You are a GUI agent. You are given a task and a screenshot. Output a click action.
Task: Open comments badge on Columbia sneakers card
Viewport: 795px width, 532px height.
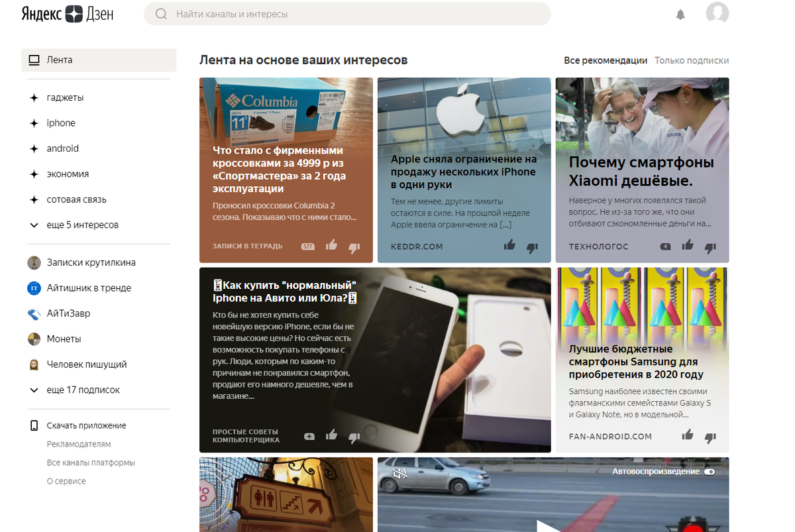(x=307, y=246)
